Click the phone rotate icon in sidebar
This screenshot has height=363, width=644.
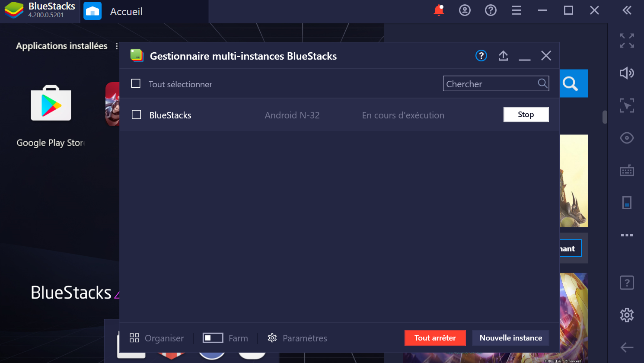point(627,203)
